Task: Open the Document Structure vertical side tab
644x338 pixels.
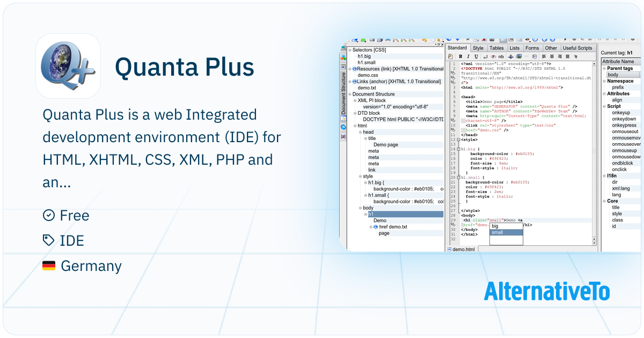Action: [343, 93]
